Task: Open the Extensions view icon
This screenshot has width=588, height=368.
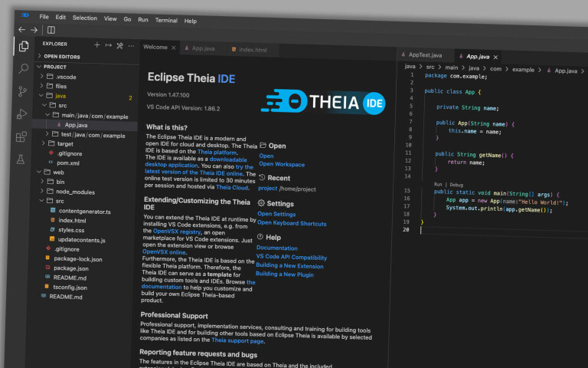Action: point(21,136)
